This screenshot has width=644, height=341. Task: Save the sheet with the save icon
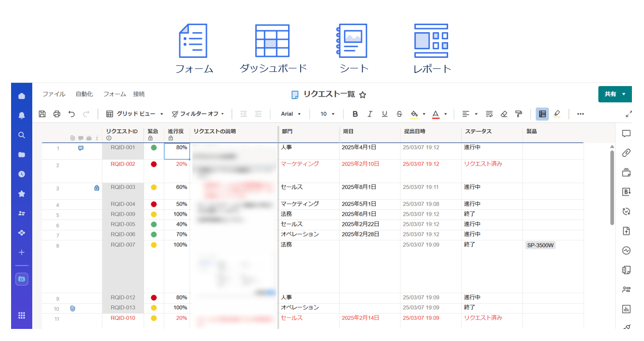point(42,114)
